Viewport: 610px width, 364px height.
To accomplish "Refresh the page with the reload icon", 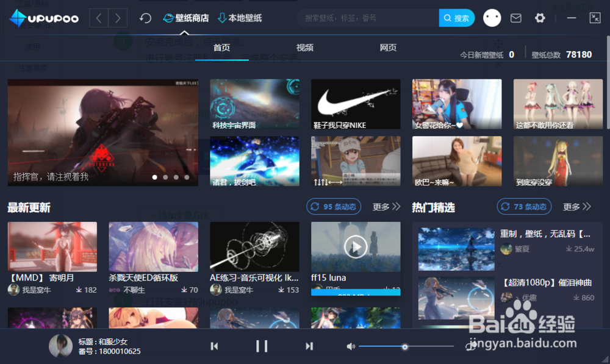I will tap(145, 18).
